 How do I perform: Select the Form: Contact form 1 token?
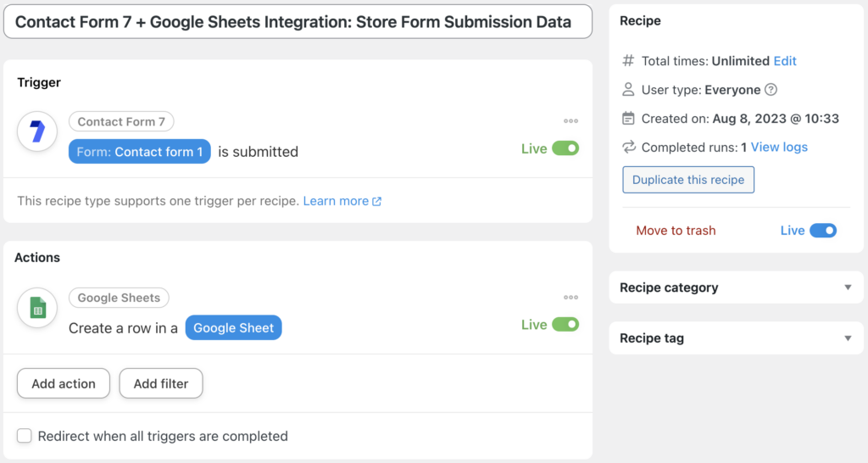pyautogui.click(x=140, y=152)
